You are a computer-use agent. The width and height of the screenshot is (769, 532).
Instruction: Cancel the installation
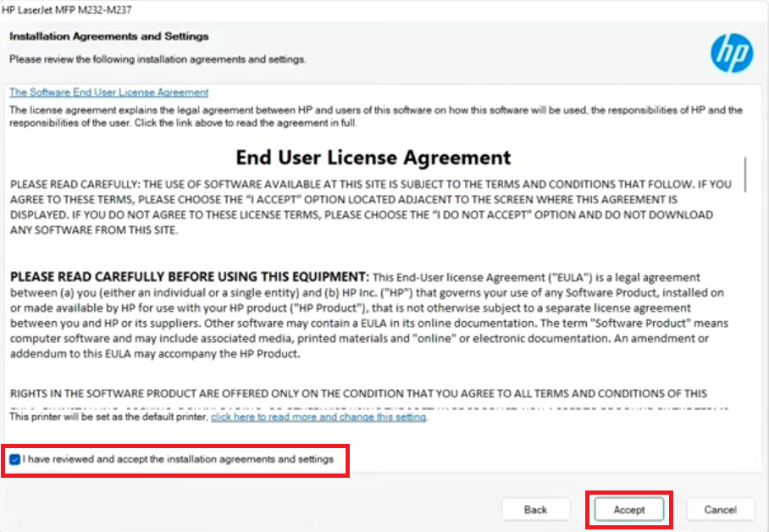click(x=721, y=509)
